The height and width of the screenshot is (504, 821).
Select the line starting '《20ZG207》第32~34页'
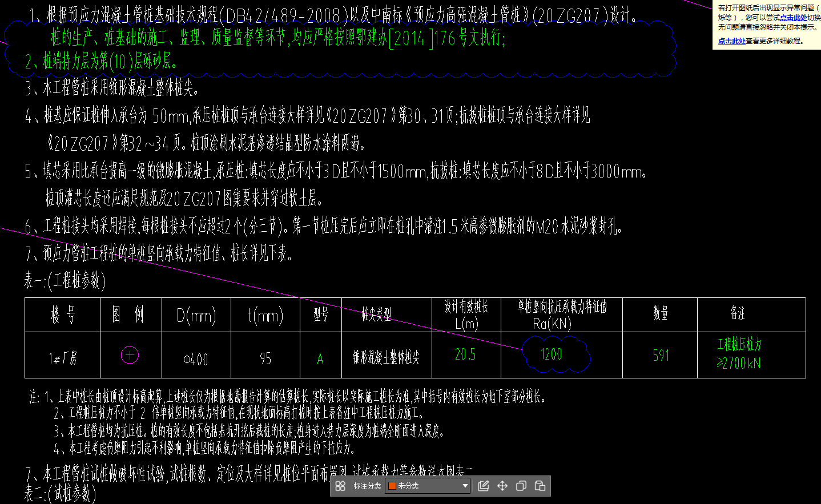click(x=206, y=143)
